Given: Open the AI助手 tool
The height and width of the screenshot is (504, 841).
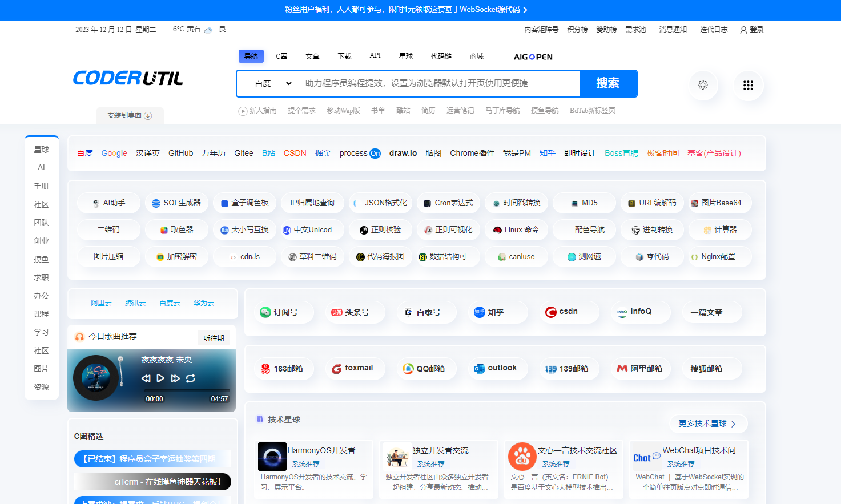Looking at the screenshot, I should pyautogui.click(x=108, y=203).
